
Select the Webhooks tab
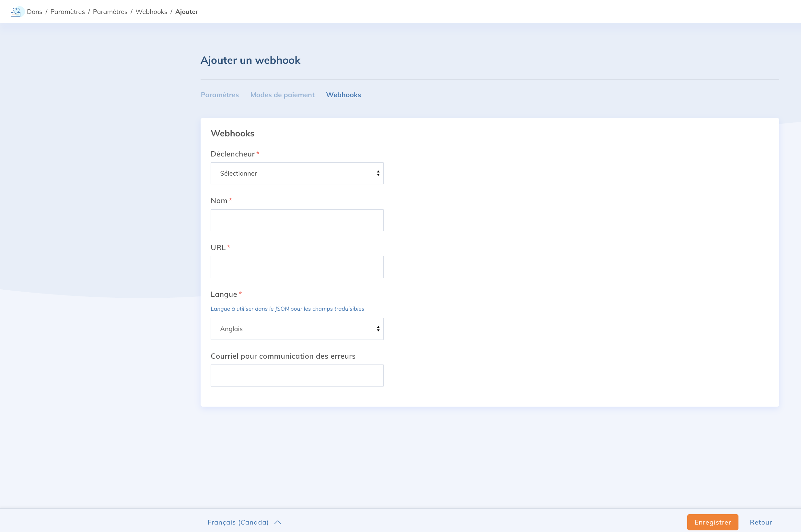(x=343, y=95)
